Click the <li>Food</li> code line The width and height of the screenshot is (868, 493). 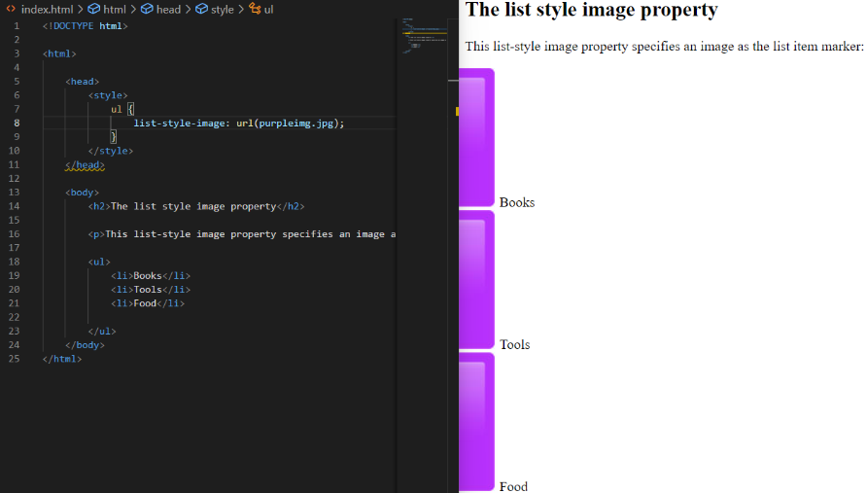(148, 303)
